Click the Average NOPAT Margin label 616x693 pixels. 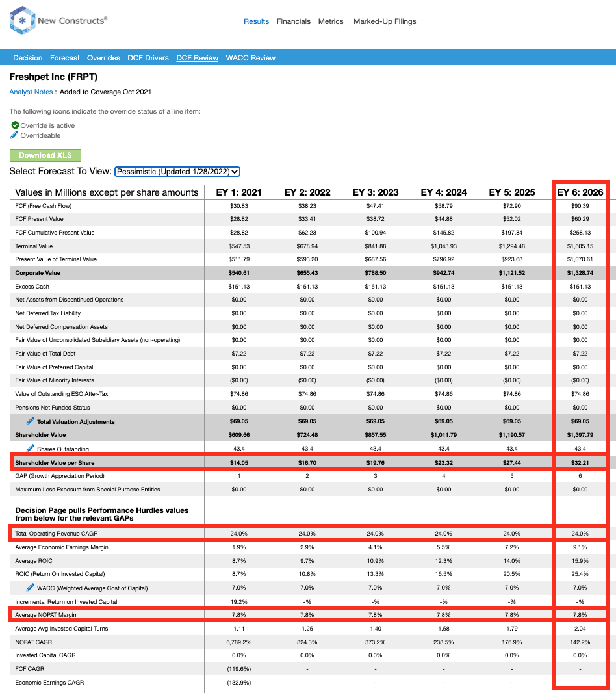tap(45, 615)
